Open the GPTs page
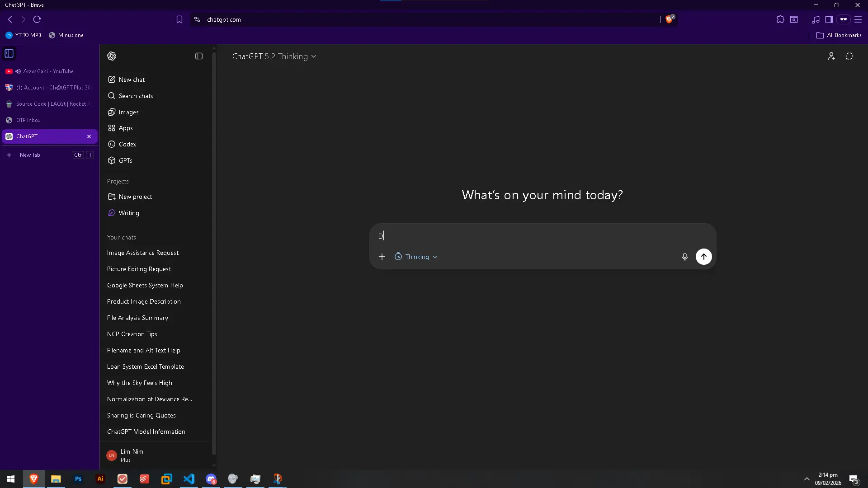 coord(155,160)
